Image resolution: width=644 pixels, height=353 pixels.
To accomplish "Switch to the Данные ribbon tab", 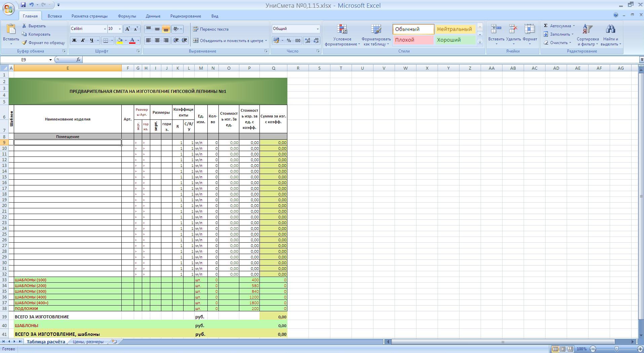I will click(x=153, y=16).
